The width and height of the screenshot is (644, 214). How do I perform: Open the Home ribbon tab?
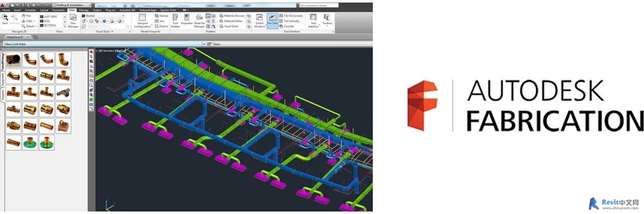pos(6,10)
